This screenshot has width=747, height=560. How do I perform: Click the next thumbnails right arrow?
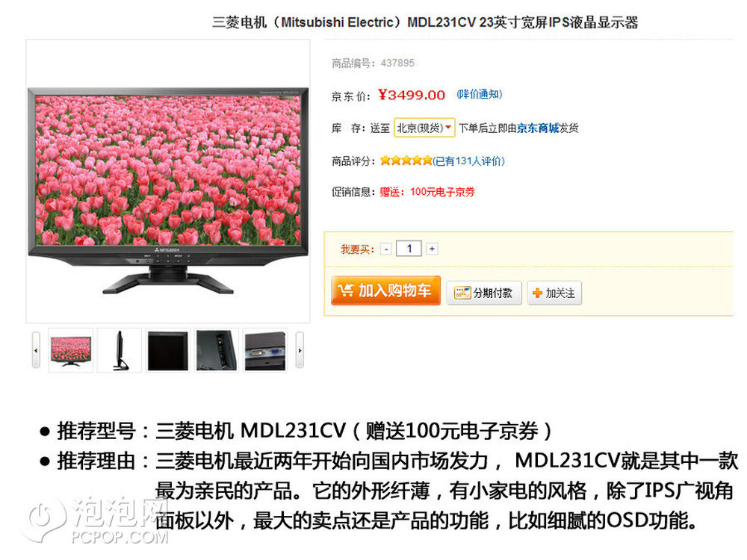[300, 350]
